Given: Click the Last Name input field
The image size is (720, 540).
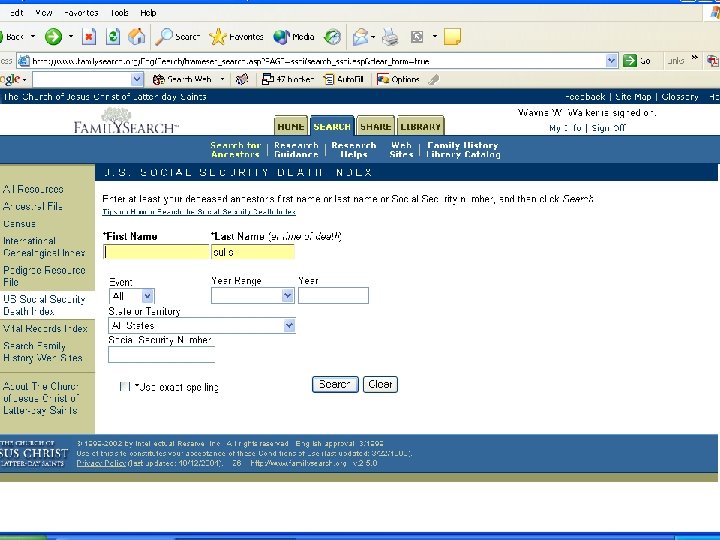Looking at the screenshot, I should [x=253, y=252].
